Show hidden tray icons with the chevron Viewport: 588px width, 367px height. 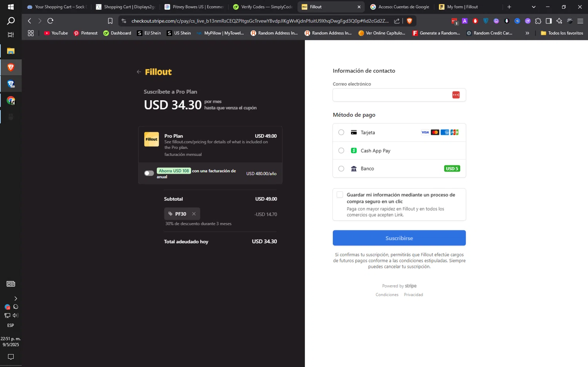click(x=16, y=298)
